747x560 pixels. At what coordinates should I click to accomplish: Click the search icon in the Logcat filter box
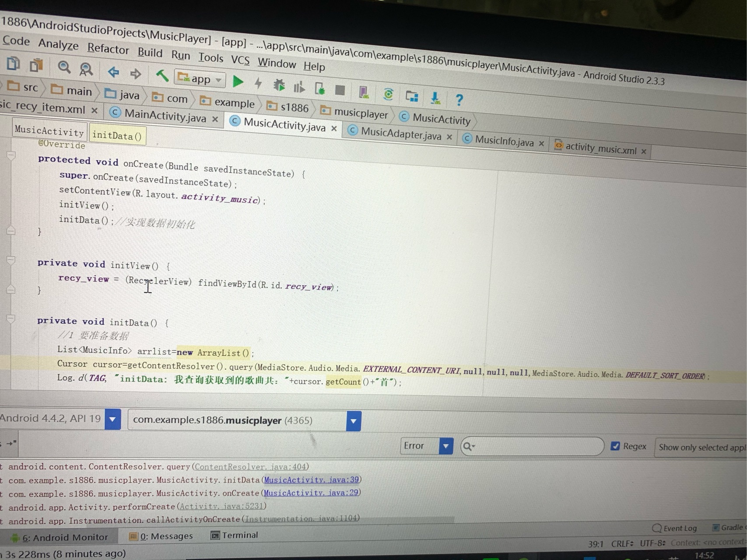tap(469, 446)
